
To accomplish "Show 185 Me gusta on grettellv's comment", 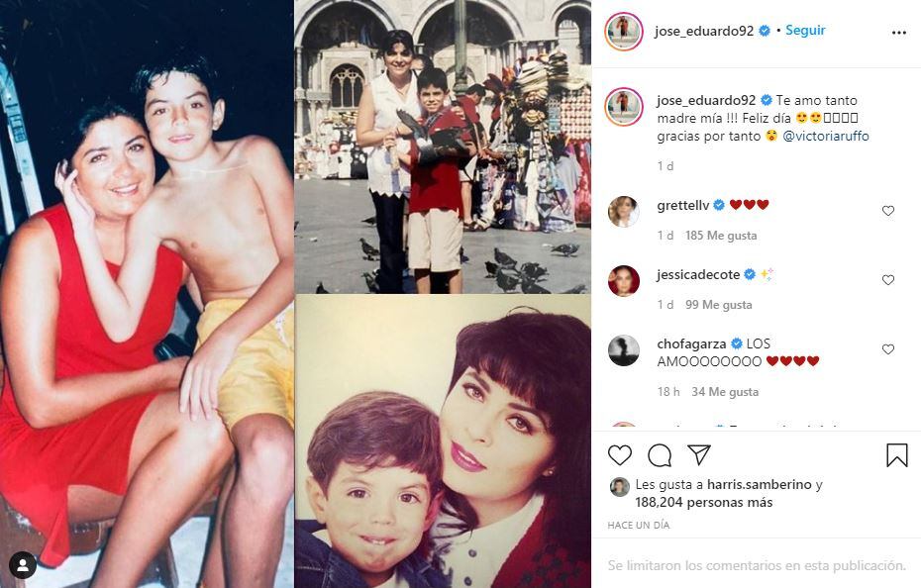I will click(x=721, y=236).
